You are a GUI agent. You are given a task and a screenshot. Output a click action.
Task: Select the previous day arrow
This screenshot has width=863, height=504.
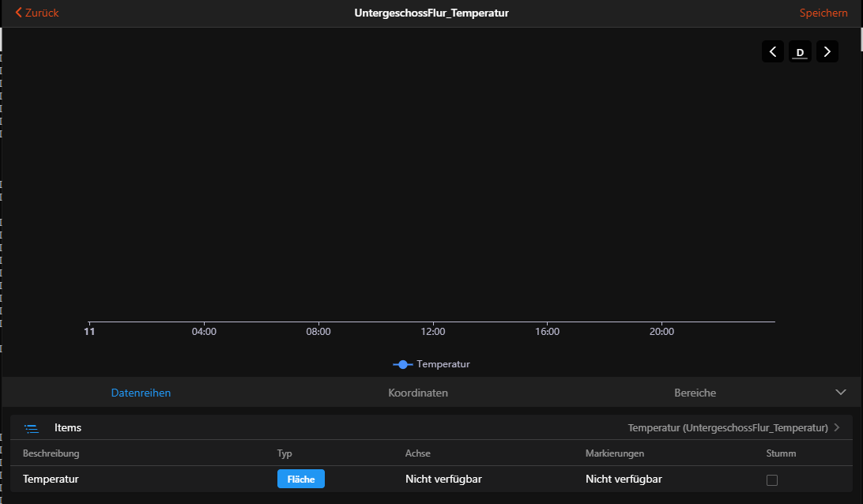[x=772, y=51]
